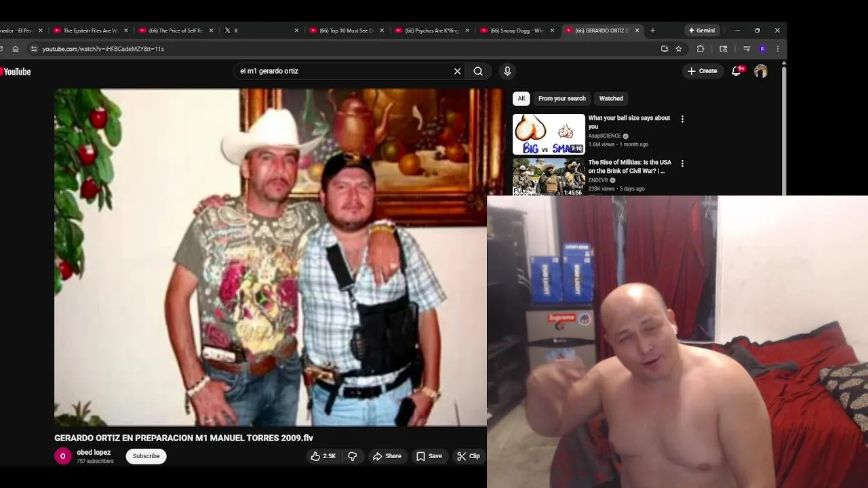Select the 'All' filter chip

521,98
